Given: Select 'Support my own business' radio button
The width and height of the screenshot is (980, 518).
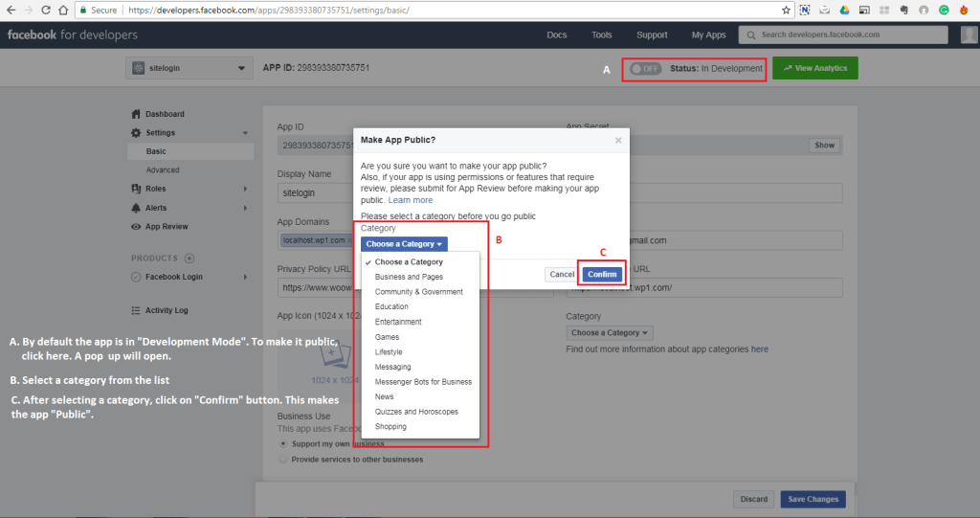Looking at the screenshot, I should pyautogui.click(x=283, y=443).
